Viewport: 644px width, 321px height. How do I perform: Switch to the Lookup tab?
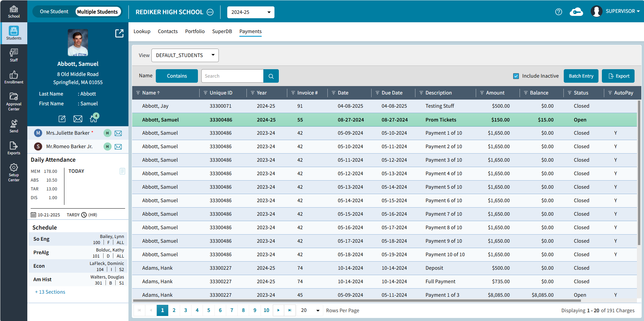point(142,31)
